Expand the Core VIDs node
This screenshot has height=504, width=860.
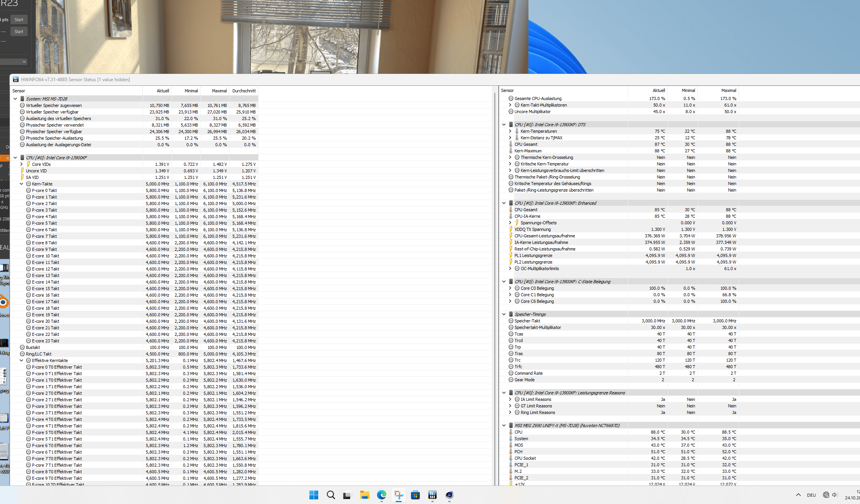[22, 164]
